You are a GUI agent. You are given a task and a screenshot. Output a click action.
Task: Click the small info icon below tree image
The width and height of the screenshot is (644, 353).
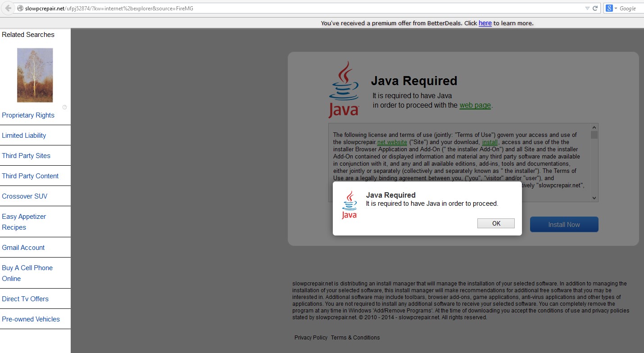click(64, 107)
